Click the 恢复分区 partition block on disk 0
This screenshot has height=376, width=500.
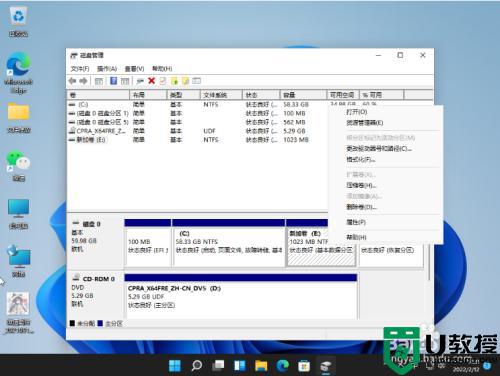tap(391, 257)
